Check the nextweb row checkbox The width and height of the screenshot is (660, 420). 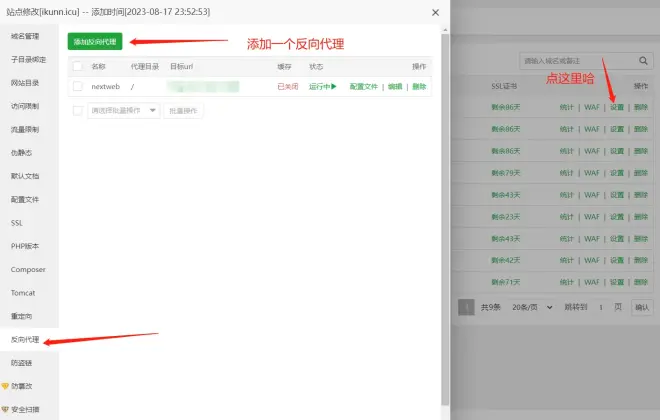[x=77, y=86]
